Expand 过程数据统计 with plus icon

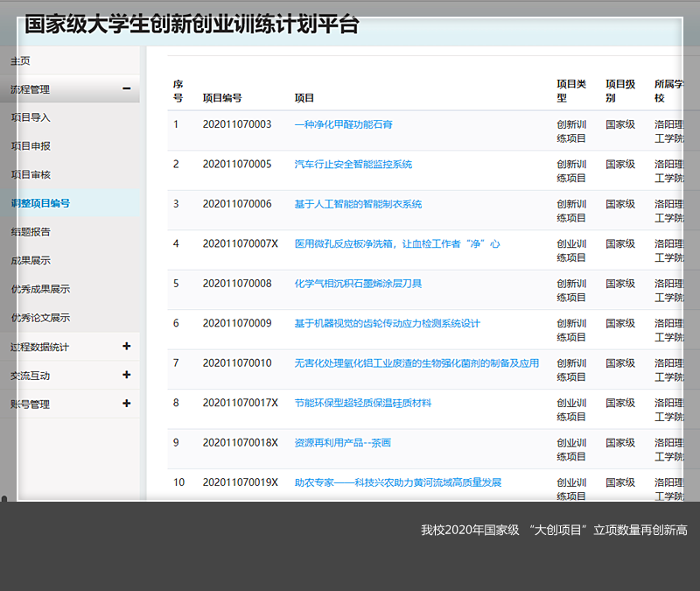(x=127, y=346)
